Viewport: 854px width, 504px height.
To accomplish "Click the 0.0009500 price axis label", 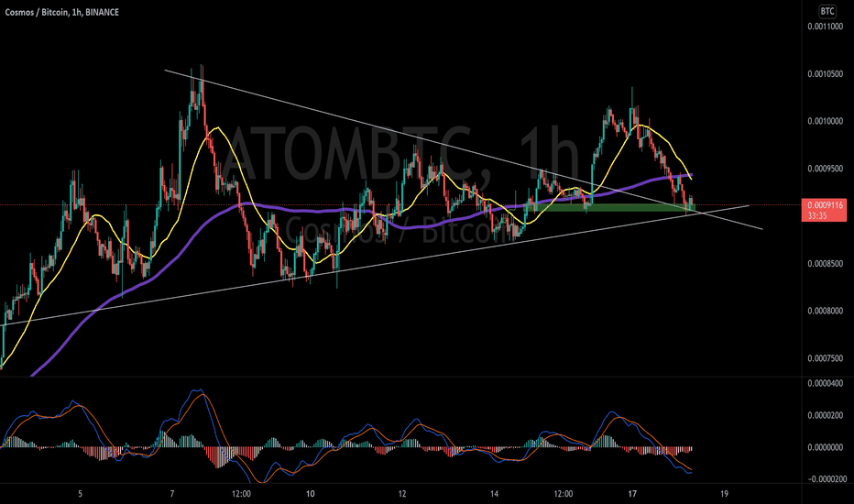I will pos(825,169).
